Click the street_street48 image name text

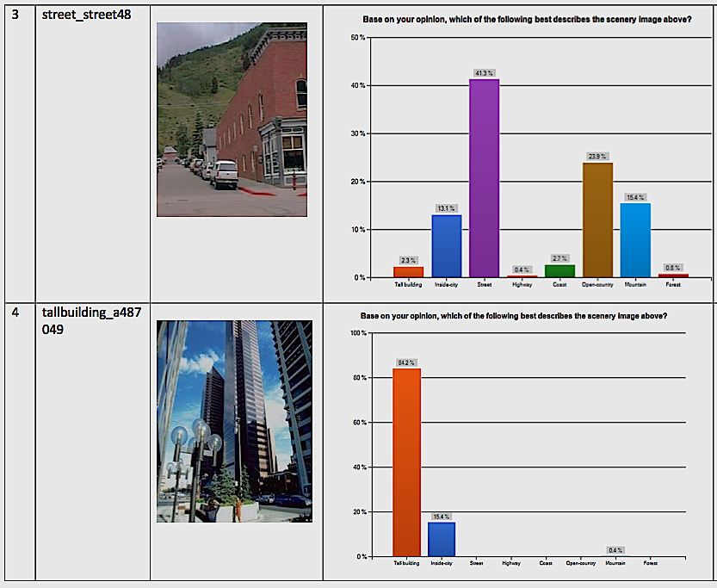(87, 16)
